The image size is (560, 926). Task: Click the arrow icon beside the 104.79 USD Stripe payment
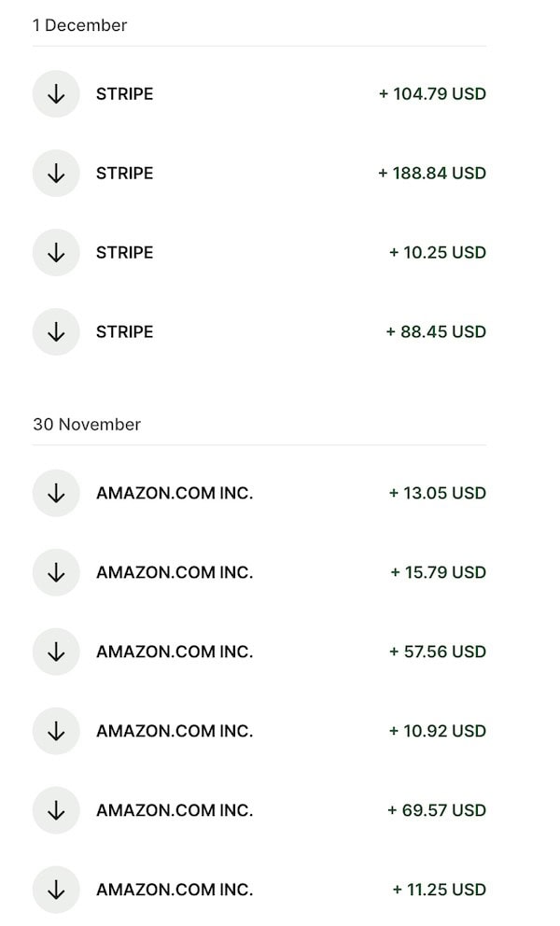point(56,94)
